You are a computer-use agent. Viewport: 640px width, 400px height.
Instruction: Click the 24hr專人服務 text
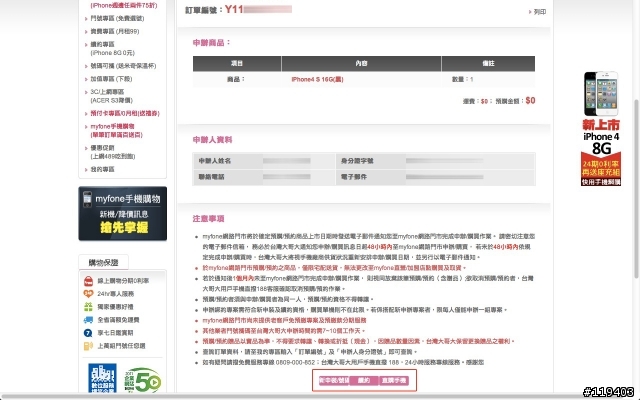(116, 294)
